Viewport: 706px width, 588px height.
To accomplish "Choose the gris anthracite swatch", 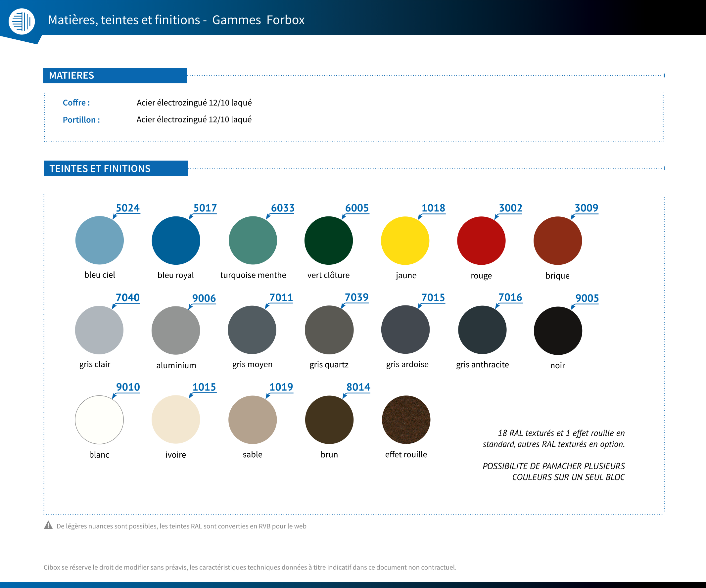I will 483,330.
